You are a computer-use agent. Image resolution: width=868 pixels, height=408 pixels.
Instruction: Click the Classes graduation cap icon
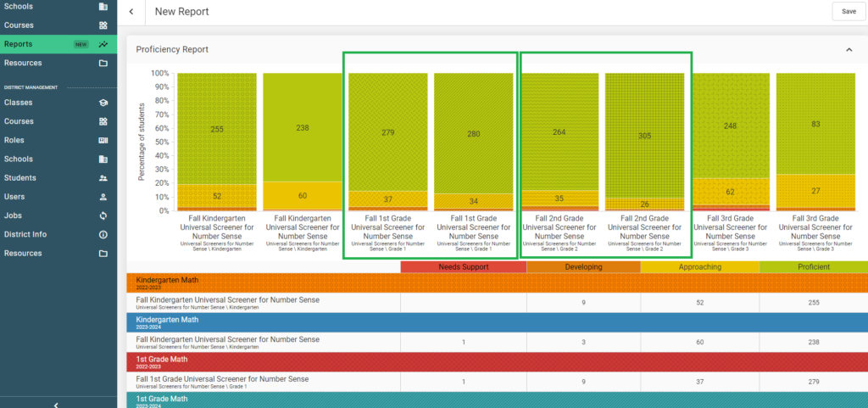[103, 103]
